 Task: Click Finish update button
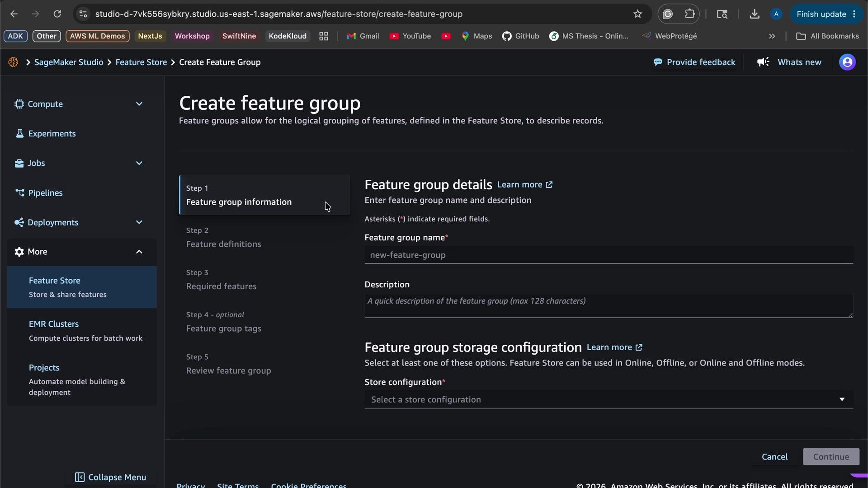826,14
